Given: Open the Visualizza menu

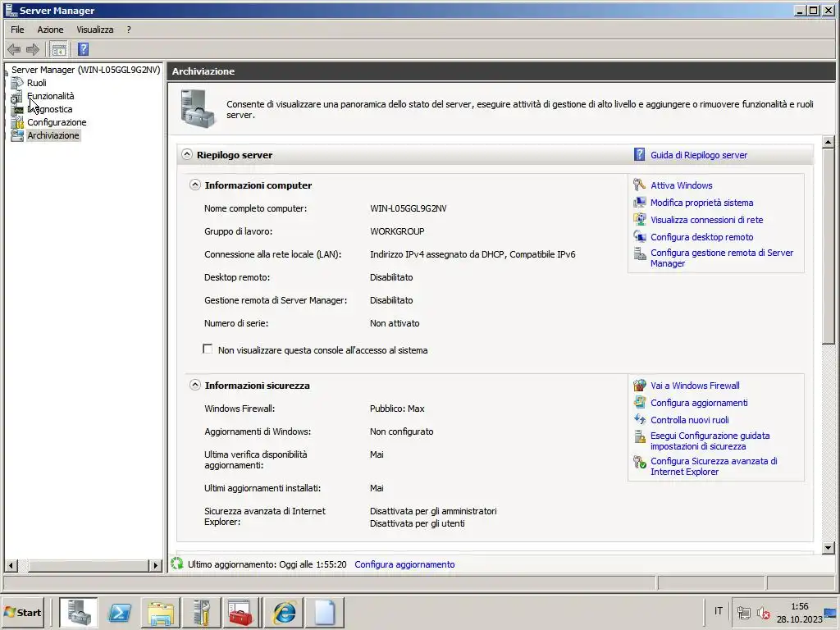Looking at the screenshot, I should point(95,30).
